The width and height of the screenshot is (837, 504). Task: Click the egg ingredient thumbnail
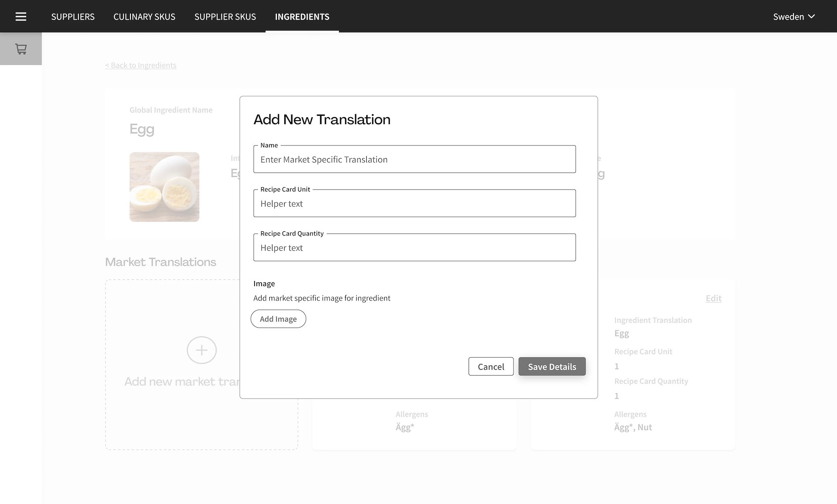[164, 187]
